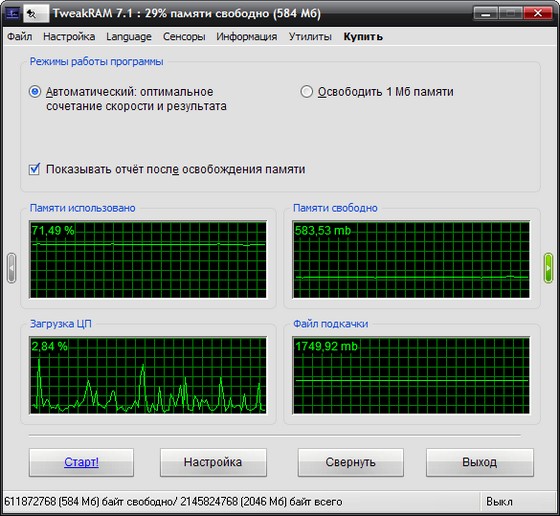
Task: Click the Выкл status bar indicator
Action: point(499,502)
